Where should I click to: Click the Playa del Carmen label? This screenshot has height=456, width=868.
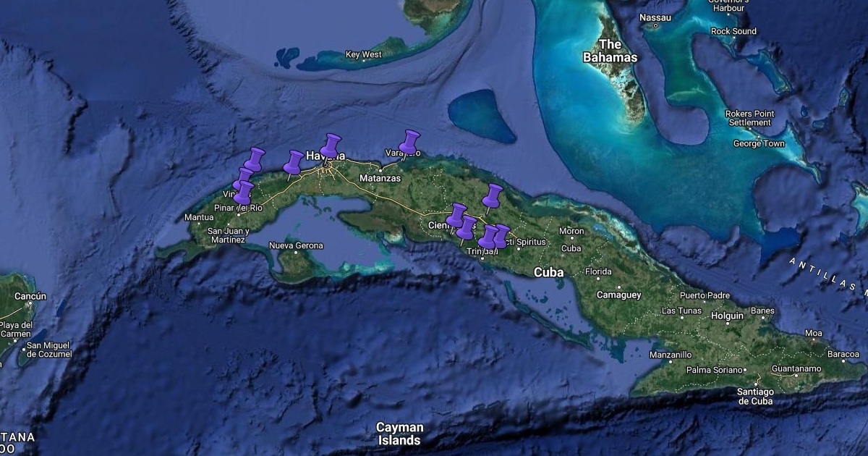[x=17, y=329]
